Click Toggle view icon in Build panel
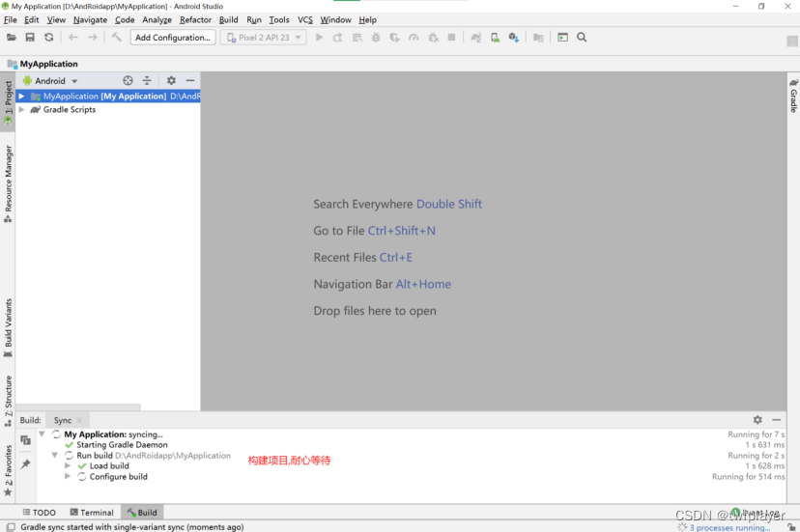800x532 pixels. pyautogui.click(x=25, y=439)
